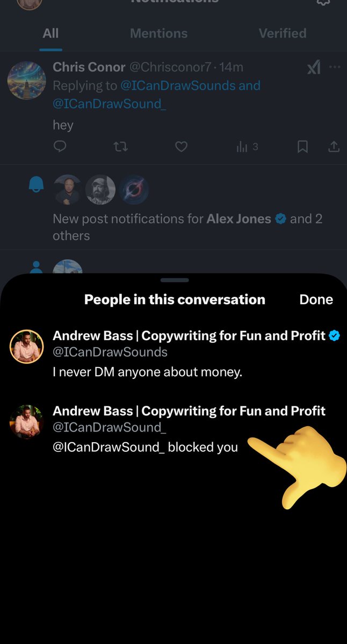347x644 pixels.
Task: Grab the sheet's drag handle bar
Action: pos(175,280)
